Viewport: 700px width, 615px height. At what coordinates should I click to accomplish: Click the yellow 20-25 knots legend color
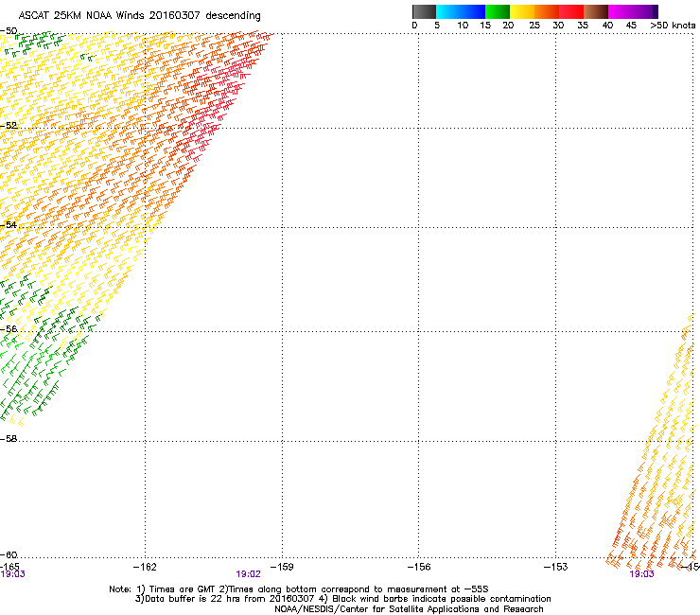(522, 11)
